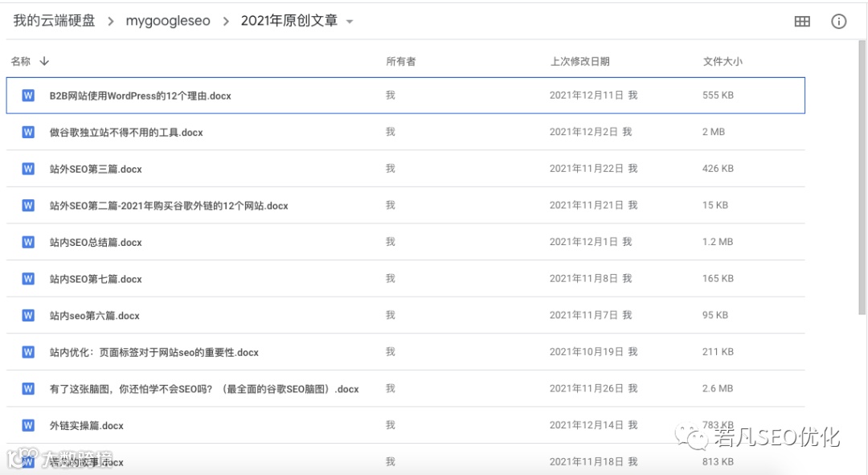This screenshot has width=868, height=475.
Task: Select Word icon of 有了这张脑图 file
Action: (28, 389)
